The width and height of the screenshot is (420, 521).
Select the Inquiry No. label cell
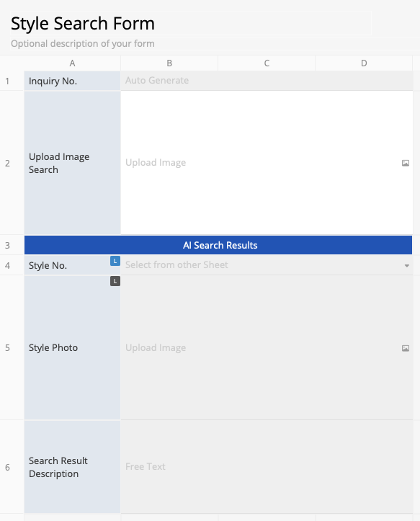72,81
